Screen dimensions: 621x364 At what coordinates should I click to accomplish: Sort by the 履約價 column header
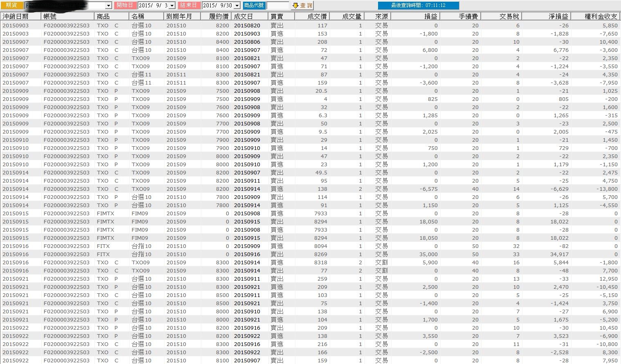(x=216, y=16)
